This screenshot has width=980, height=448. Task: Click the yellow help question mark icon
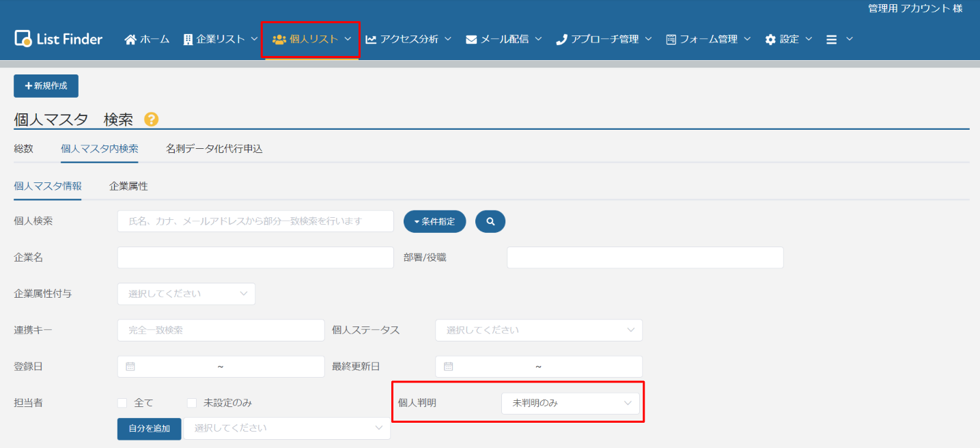point(151,120)
